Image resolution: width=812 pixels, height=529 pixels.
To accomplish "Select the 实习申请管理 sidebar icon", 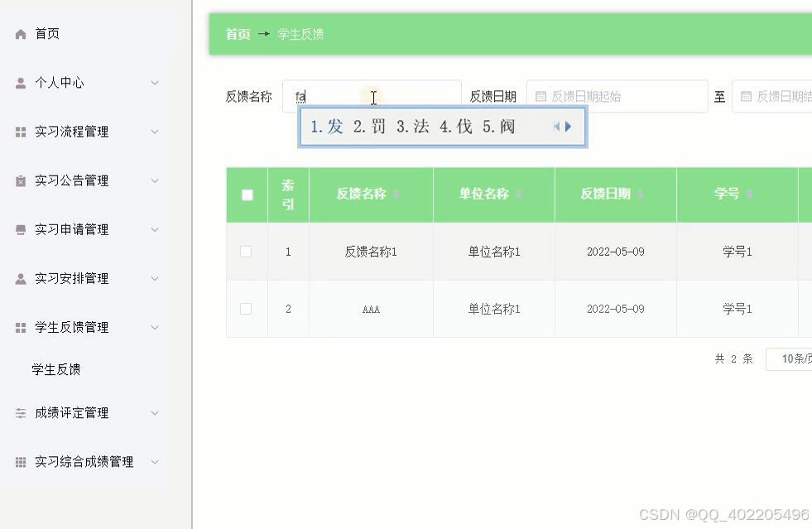I will tap(20, 229).
